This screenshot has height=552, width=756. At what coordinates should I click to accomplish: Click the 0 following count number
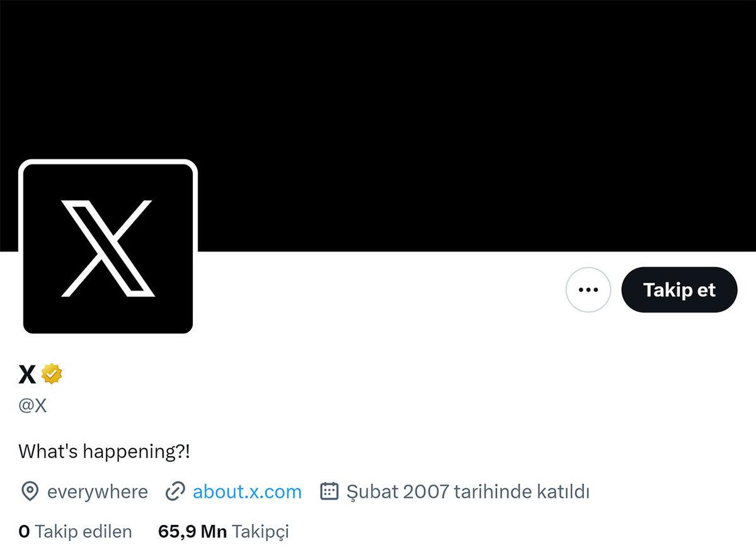[25, 531]
